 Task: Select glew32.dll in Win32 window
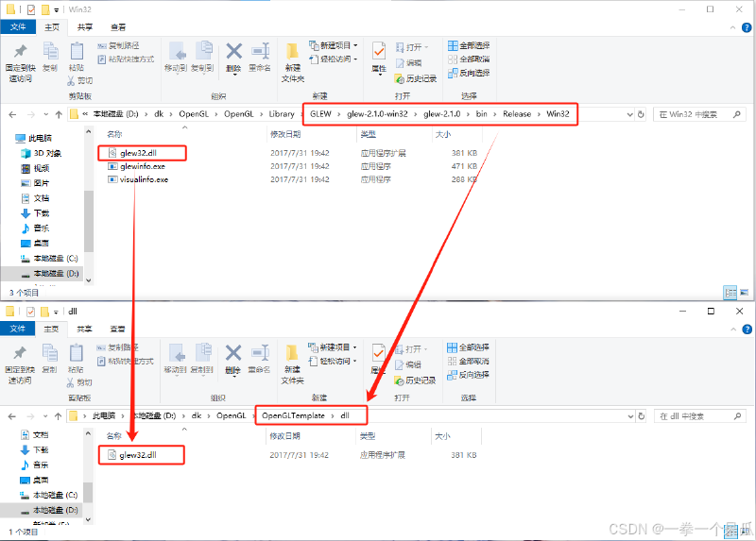138,153
